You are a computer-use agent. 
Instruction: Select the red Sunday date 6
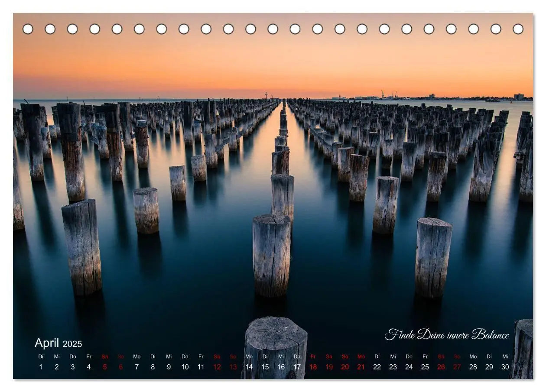121,367
